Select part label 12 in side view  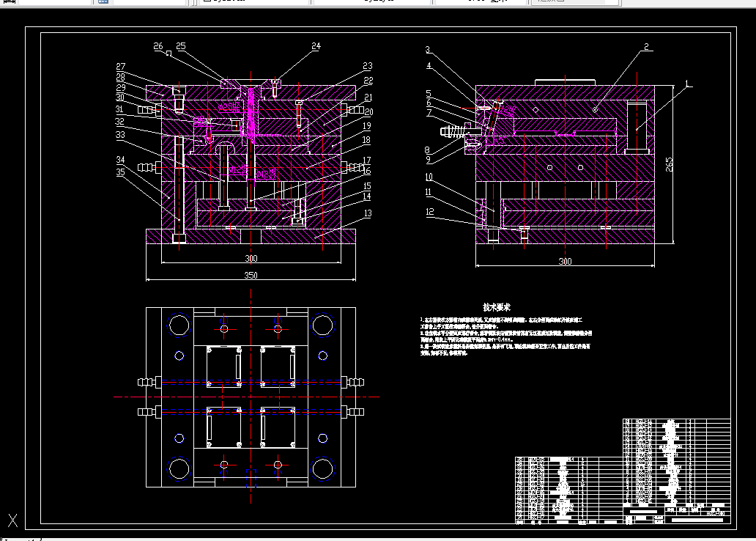[429, 211]
